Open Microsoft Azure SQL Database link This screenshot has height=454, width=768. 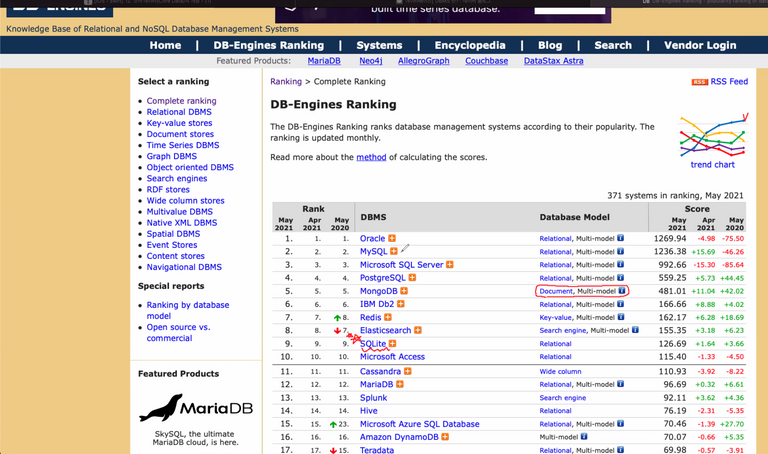(x=420, y=424)
